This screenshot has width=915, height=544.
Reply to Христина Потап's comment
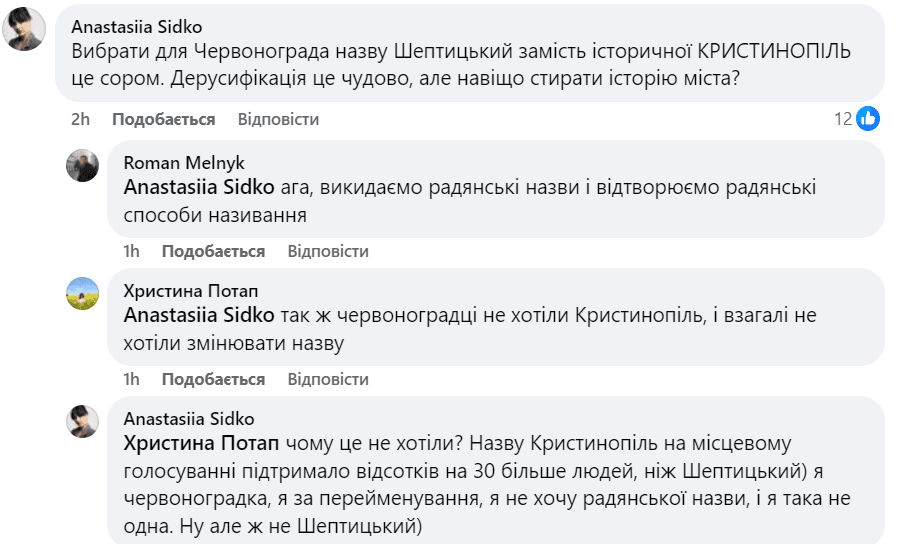(328, 379)
